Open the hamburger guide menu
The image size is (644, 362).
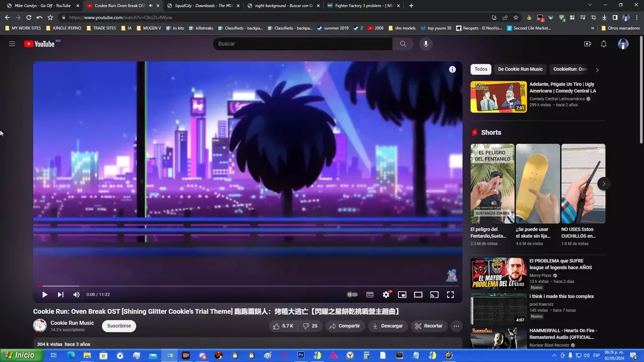pos(12,44)
